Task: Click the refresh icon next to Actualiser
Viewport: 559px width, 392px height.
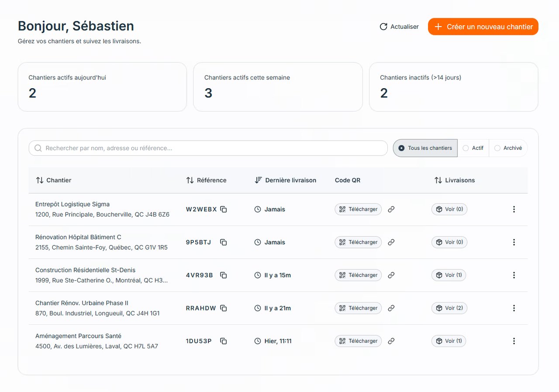Action: [x=383, y=27]
